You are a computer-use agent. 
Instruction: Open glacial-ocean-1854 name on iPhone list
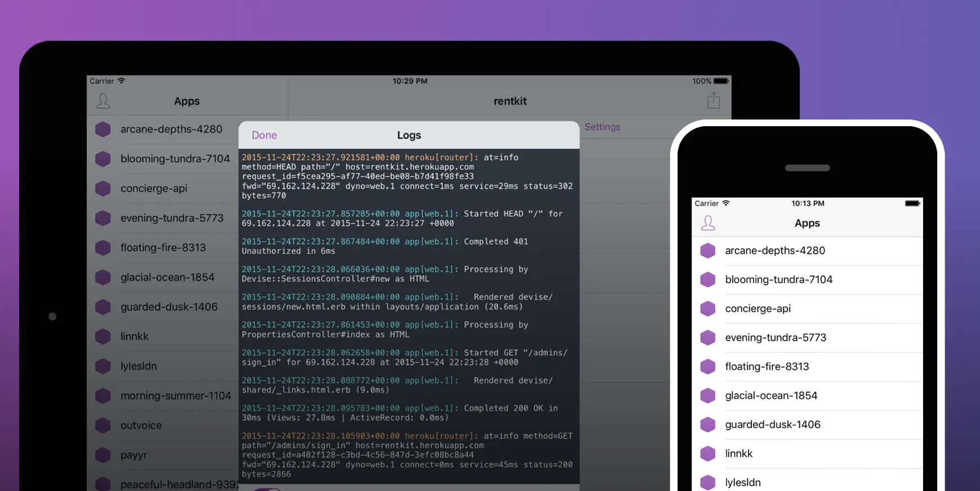click(x=771, y=396)
